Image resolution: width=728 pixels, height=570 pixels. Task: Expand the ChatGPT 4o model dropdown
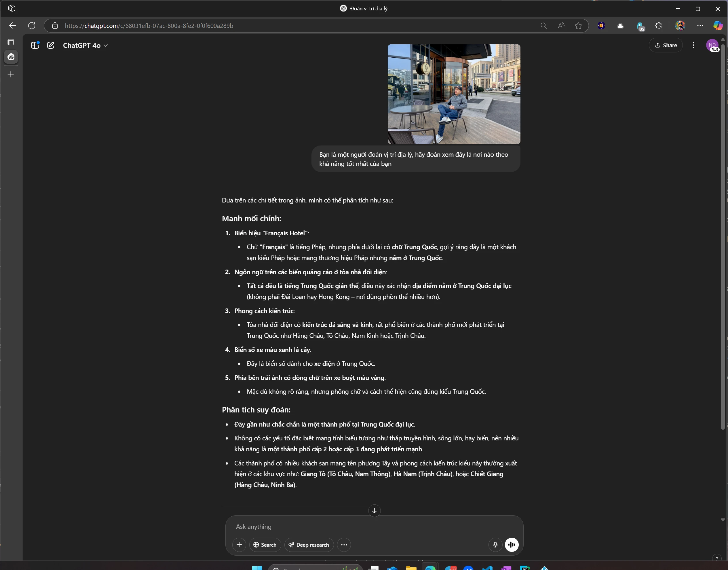(x=85, y=46)
